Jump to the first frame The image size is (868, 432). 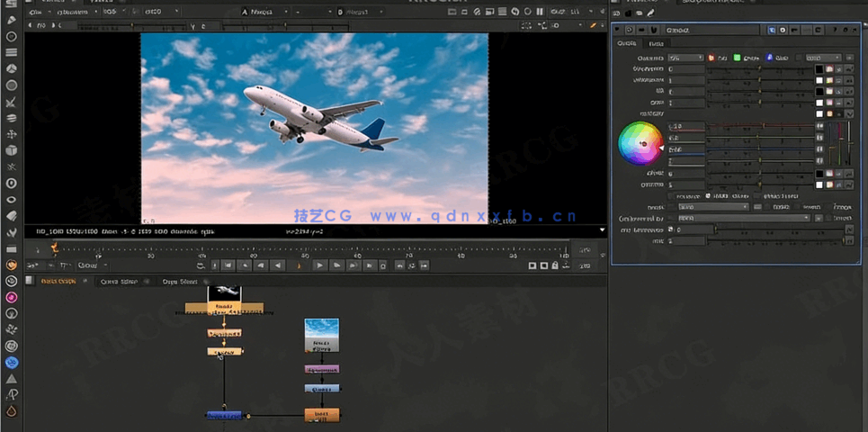228,265
